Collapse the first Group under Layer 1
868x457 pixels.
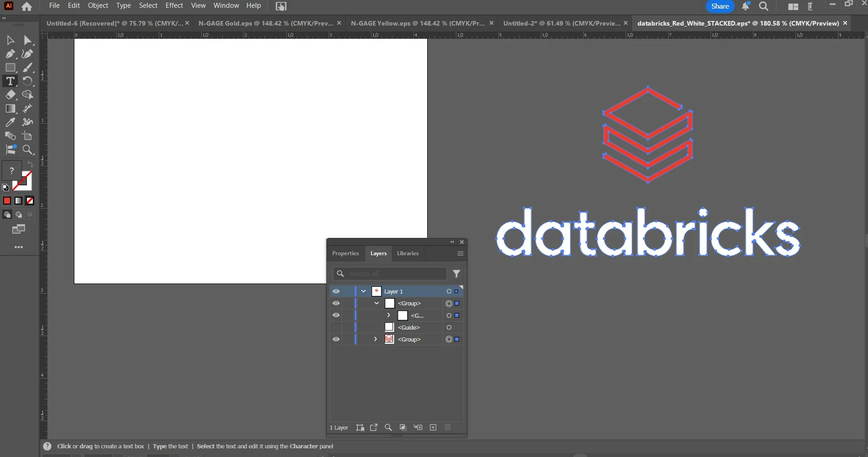tap(376, 303)
